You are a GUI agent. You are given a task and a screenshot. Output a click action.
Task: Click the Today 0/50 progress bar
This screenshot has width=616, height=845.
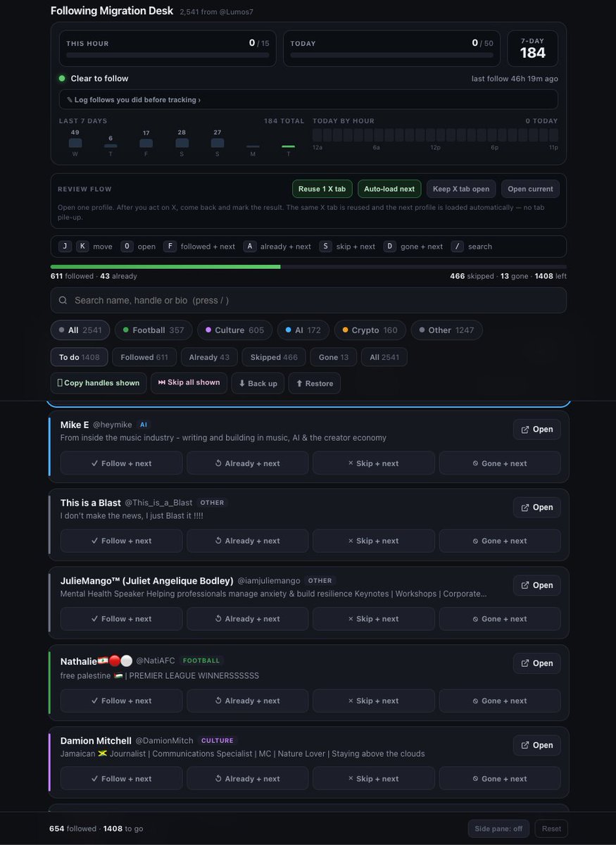point(391,54)
